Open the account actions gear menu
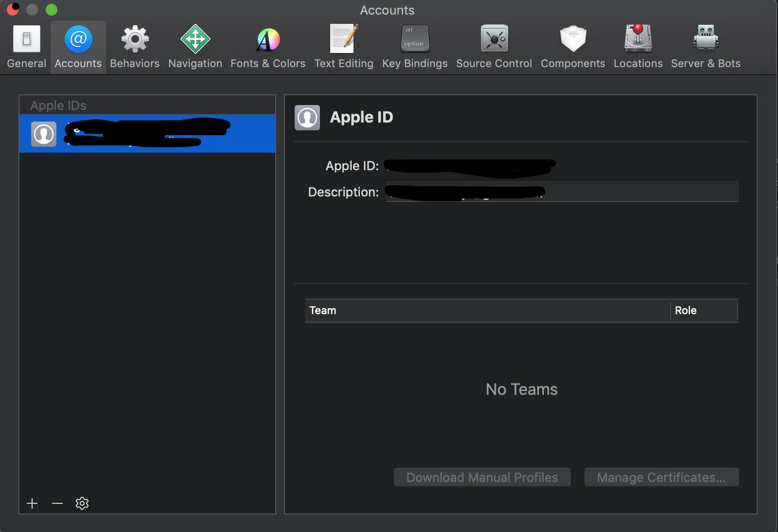Viewport: 778px width, 532px height. (82, 503)
